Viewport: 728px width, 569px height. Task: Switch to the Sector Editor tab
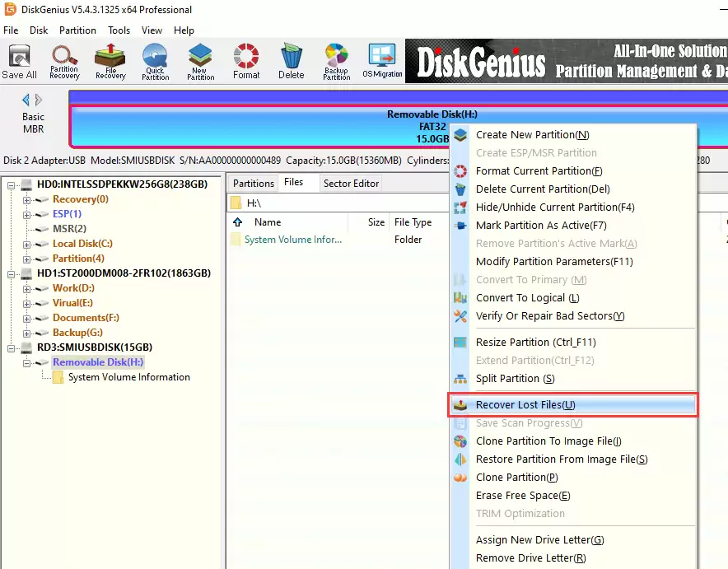point(351,183)
